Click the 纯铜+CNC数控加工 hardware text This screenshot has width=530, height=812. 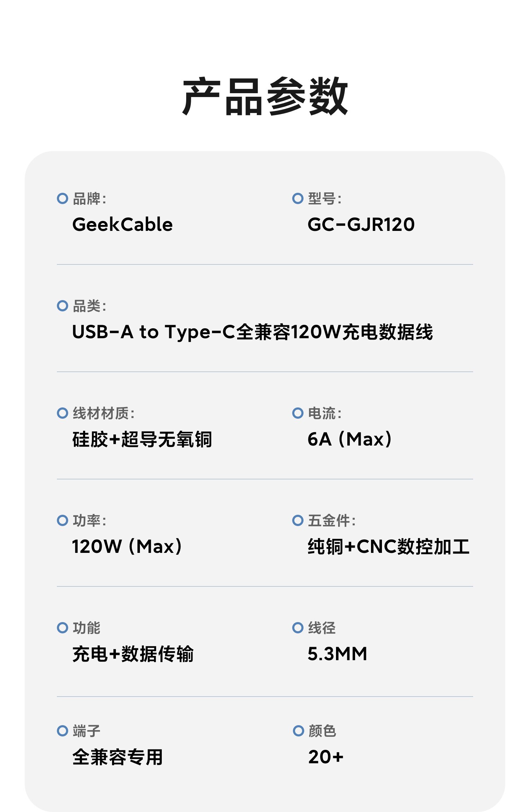(389, 547)
